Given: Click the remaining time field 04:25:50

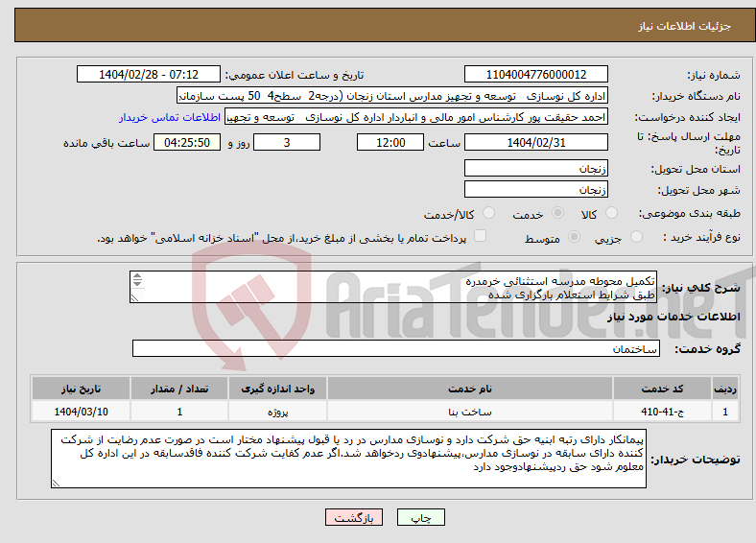Looking at the screenshot, I should (187, 142).
